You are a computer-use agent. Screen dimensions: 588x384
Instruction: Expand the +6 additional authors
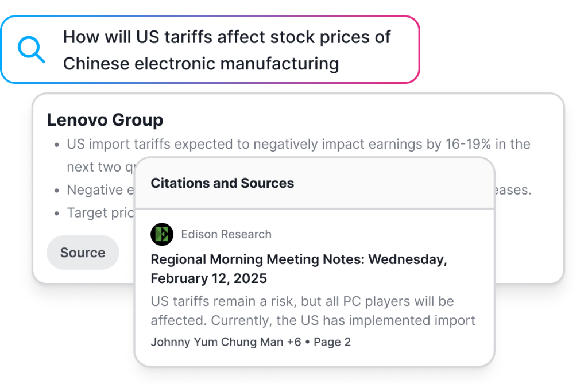pos(294,342)
